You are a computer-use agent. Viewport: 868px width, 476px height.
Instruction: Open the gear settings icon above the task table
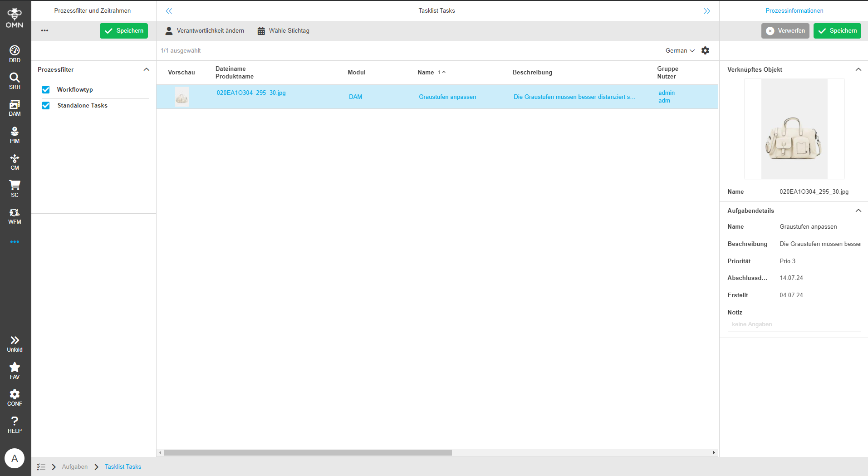coord(705,50)
